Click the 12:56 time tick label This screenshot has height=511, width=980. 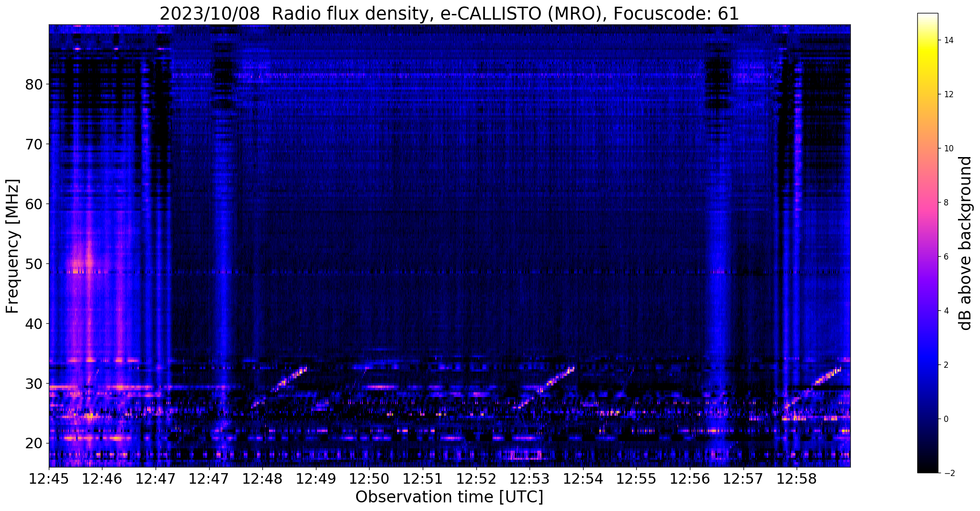pyautogui.click(x=689, y=478)
